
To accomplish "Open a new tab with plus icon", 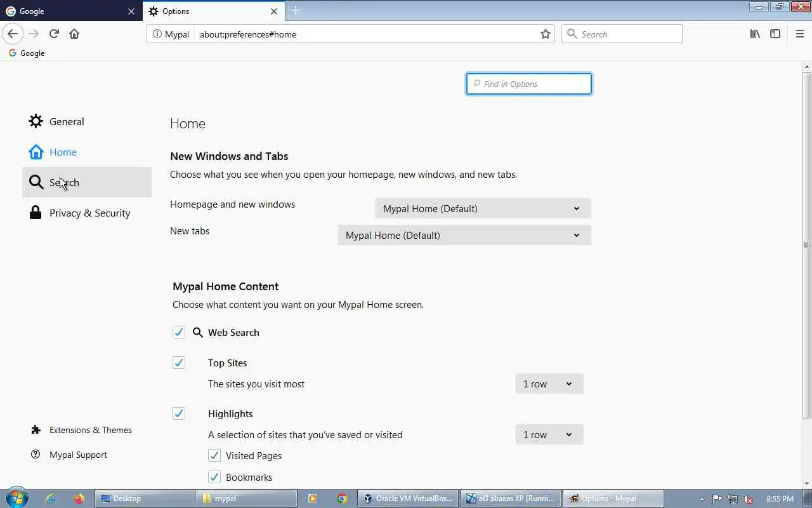I will click(296, 11).
